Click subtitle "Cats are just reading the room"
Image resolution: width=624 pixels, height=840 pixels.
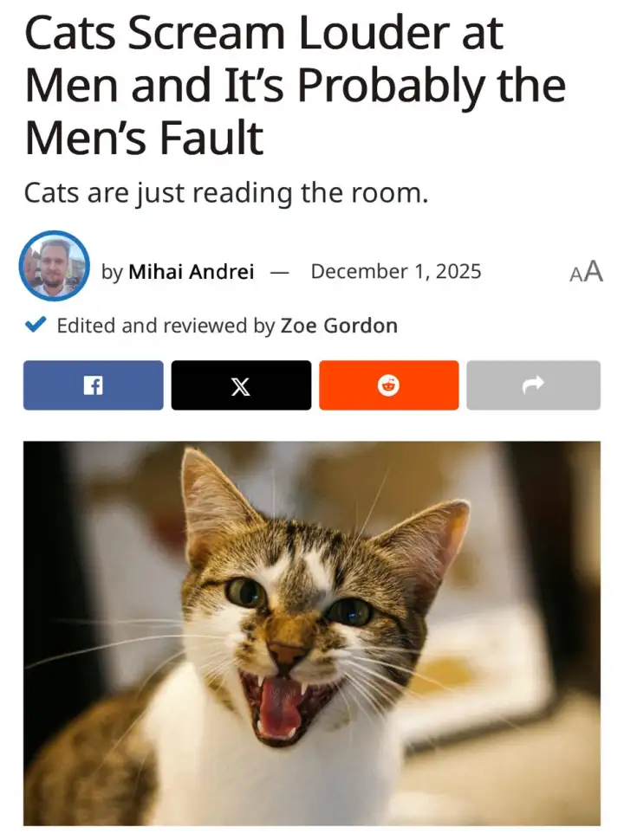pos(226,193)
